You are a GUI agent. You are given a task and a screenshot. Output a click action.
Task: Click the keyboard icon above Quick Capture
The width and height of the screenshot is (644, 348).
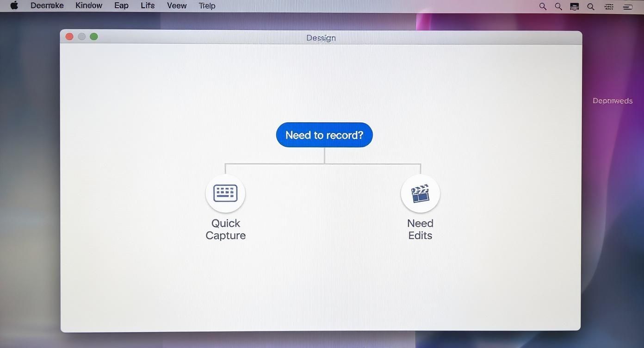(225, 193)
